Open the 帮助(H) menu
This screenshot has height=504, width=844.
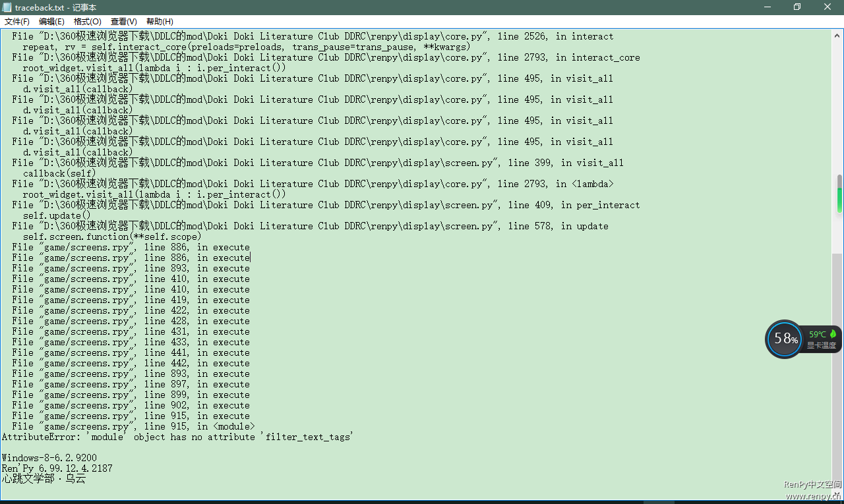(x=160, y=22)
